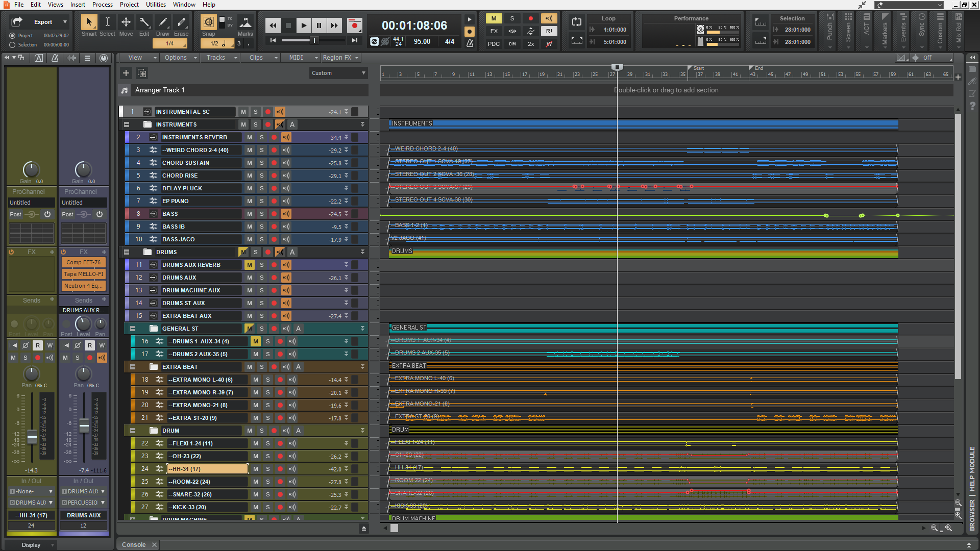The height and width of the screenshot is (551, 980).
Task: Open the Process menu
Action: [103, 5]
